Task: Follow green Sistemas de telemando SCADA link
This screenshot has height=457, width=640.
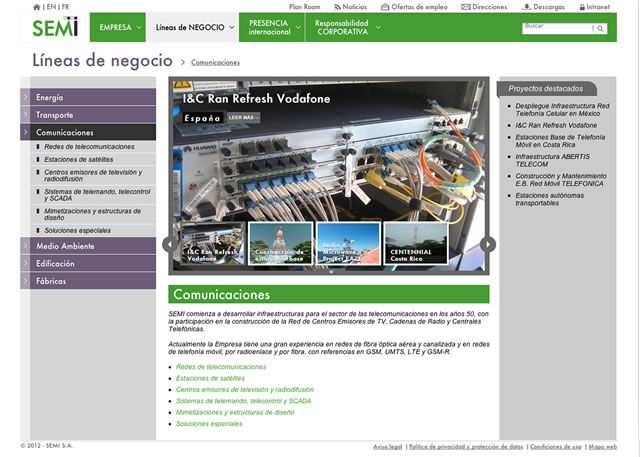Action: (243, 401)
